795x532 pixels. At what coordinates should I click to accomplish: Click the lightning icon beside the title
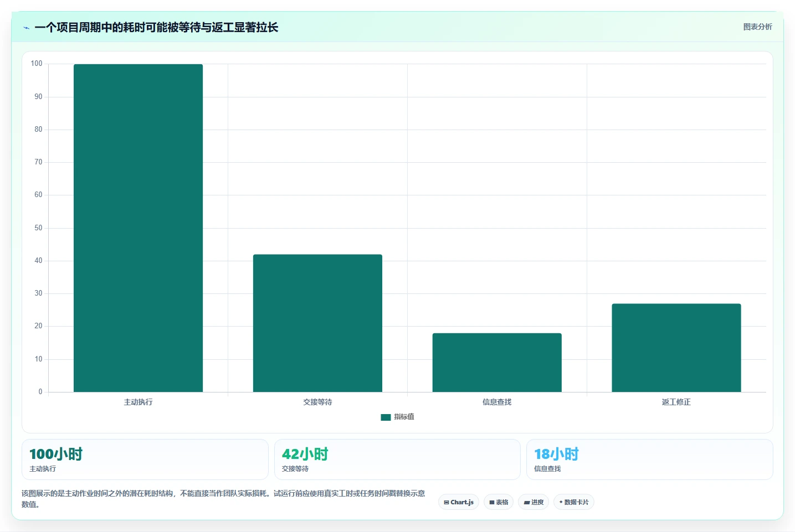click(26, 28)
